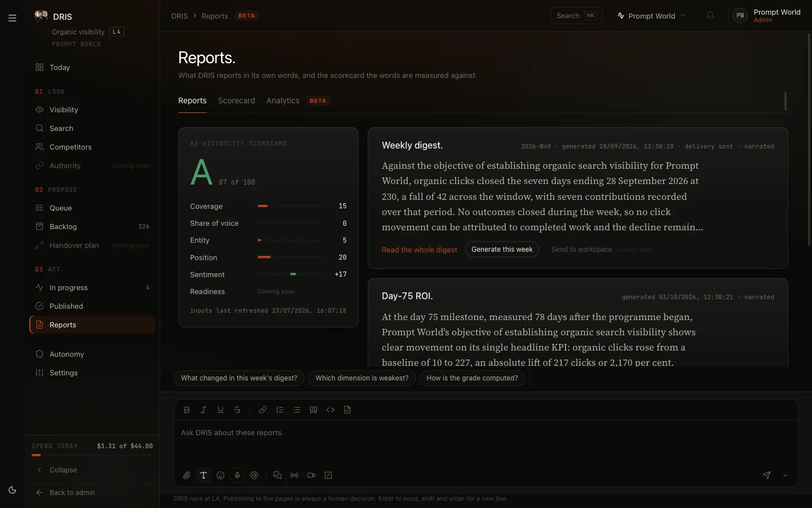The image size is (812, 508).
Task: Click Generate this week button
Action: click(x=502, y=249)
